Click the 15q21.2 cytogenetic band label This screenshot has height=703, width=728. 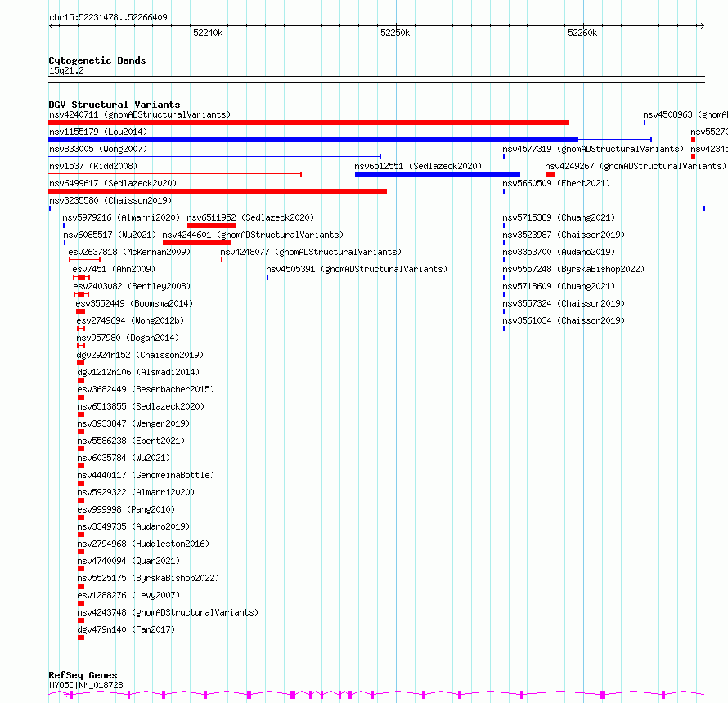click(66, 70)
